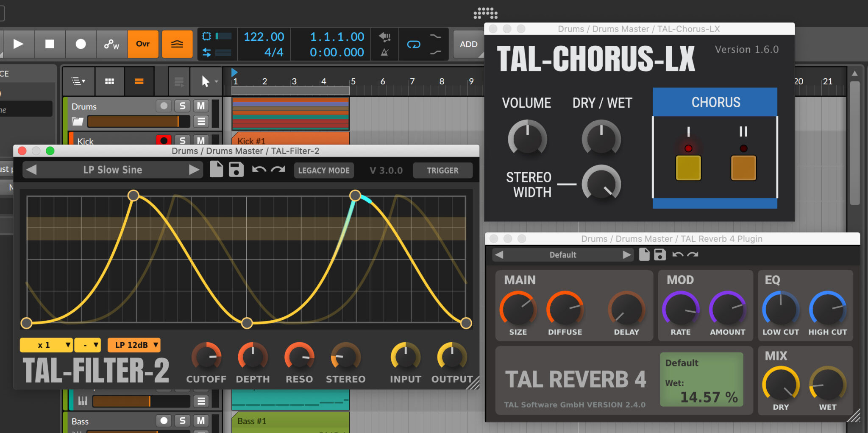Open the x1 rate dropdown in TAL-Filter-2
The image size is (868, 433).
pos(46,345)
